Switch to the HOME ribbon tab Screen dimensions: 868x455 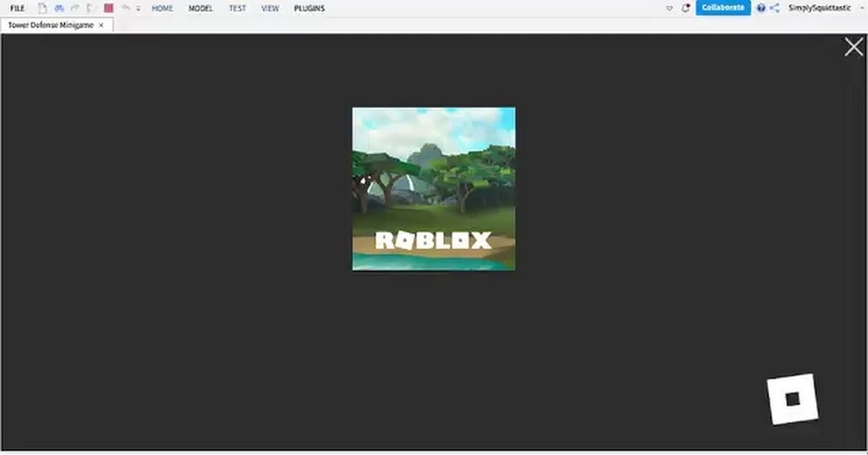point(162,8)
